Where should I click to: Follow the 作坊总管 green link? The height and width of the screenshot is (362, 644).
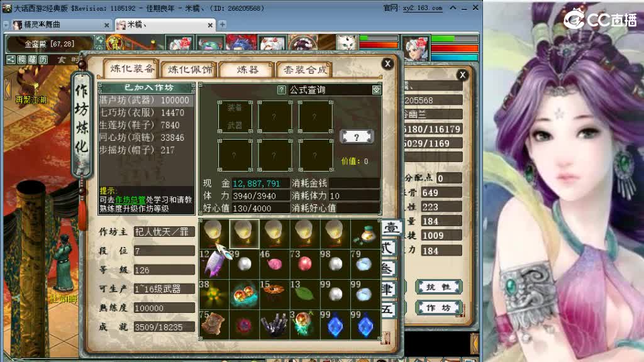point(130,200)
